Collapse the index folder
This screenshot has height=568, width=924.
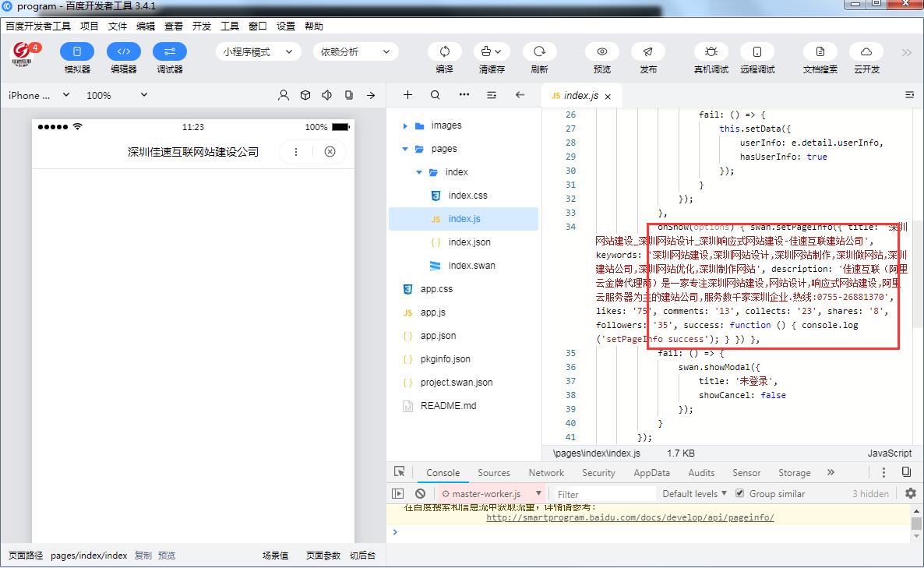(x=419, y=172)
